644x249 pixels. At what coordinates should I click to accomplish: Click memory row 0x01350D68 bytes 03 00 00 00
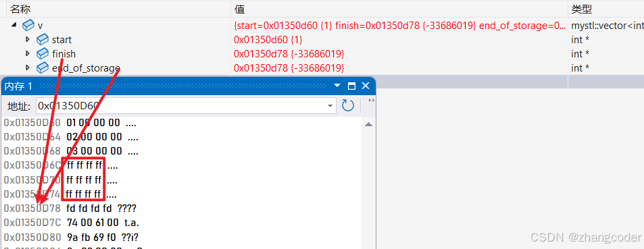pyautogui.click(x=94, y=151)
